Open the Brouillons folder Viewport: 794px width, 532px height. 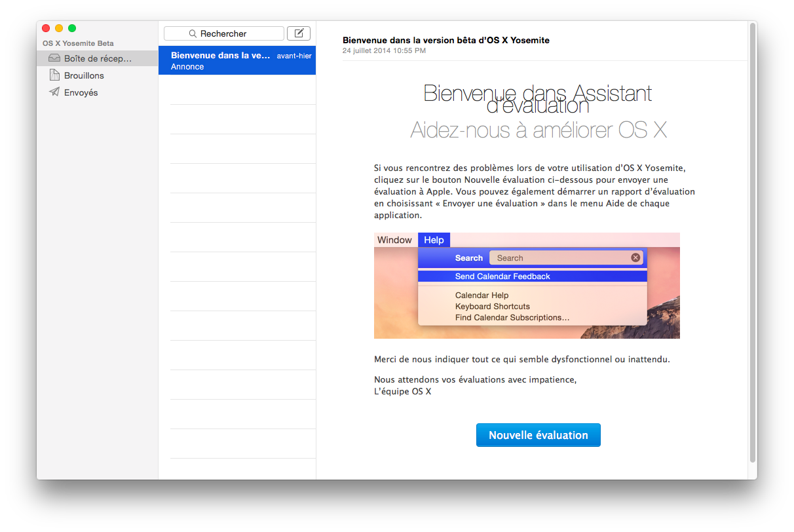98,75
